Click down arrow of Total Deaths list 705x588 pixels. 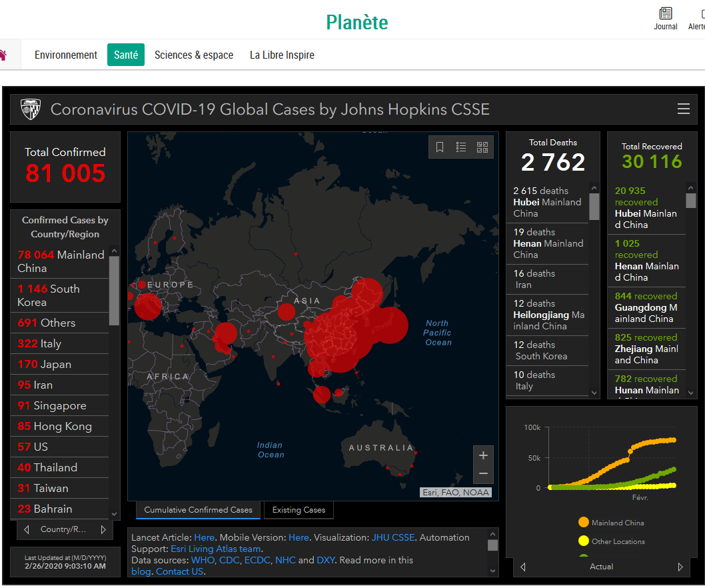[594, 393]
